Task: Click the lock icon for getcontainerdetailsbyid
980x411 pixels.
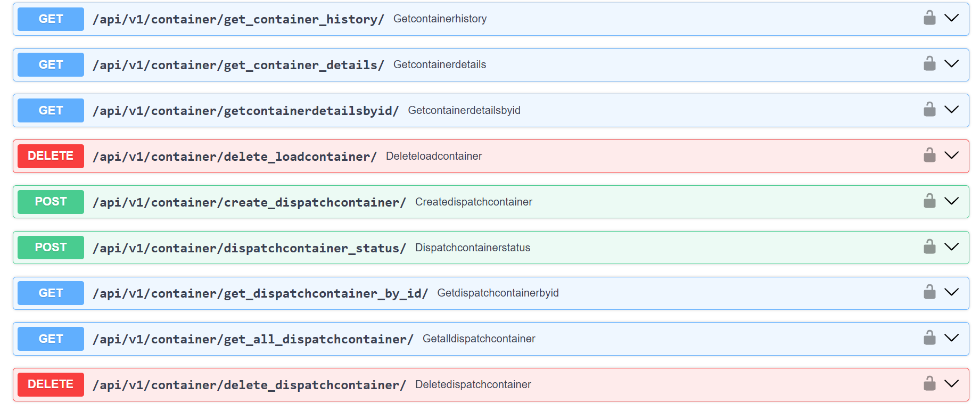Action: click(929, 110)
